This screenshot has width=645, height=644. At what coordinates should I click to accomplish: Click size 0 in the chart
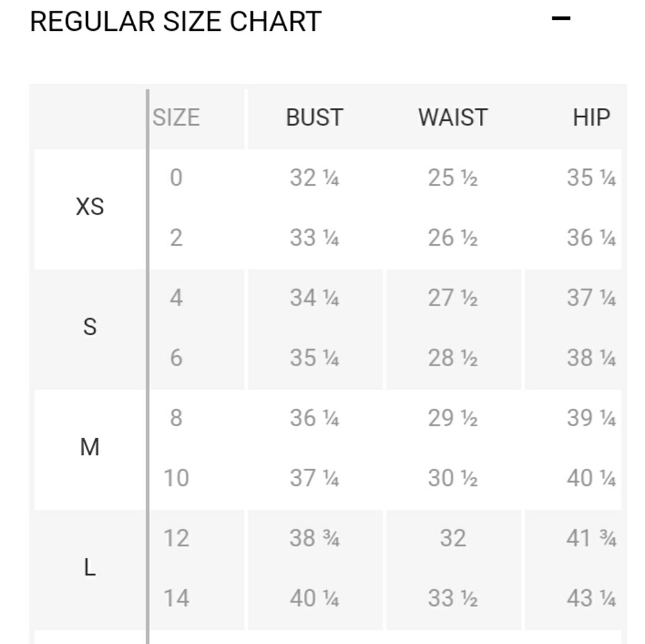[176, 177]
